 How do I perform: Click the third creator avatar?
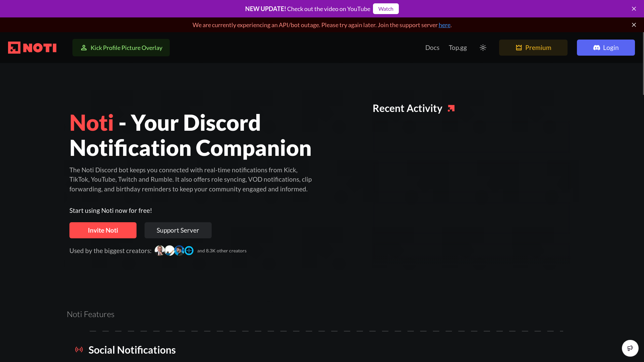coord(179,250)
